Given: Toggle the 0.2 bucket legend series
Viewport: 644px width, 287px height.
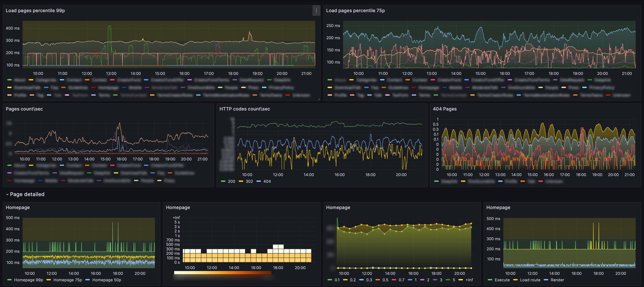Looking at the screenshot, I should [353, 280].
